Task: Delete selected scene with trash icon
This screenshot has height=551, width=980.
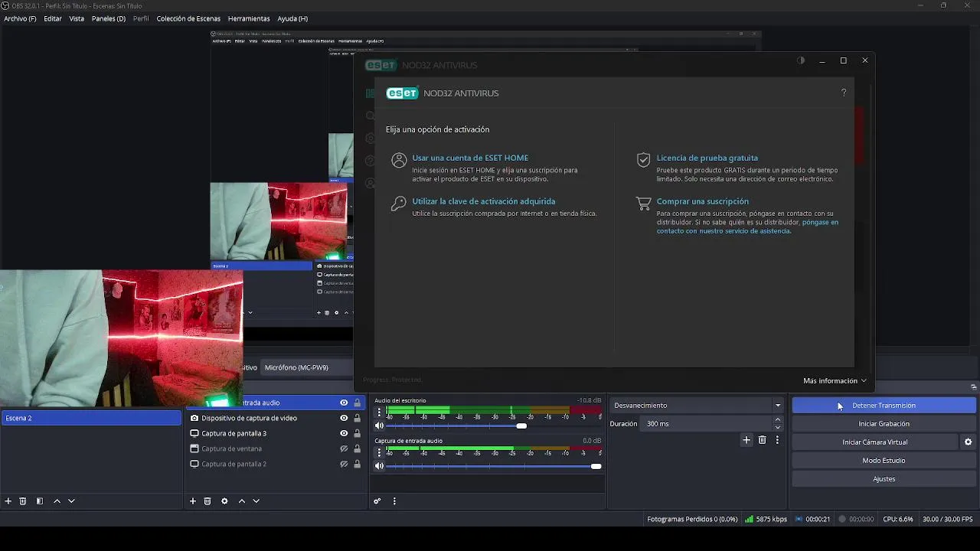Action: click(x=23, y=501)
